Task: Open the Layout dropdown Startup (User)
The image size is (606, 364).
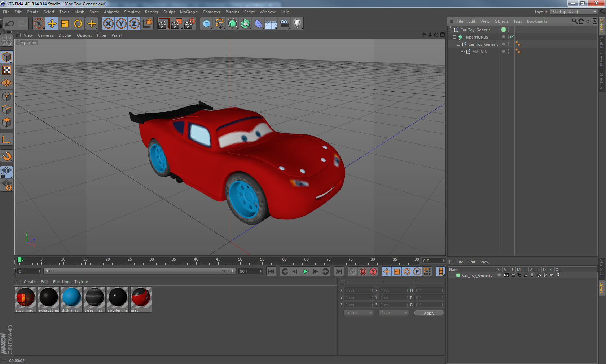Action: [x=574, y=12]
